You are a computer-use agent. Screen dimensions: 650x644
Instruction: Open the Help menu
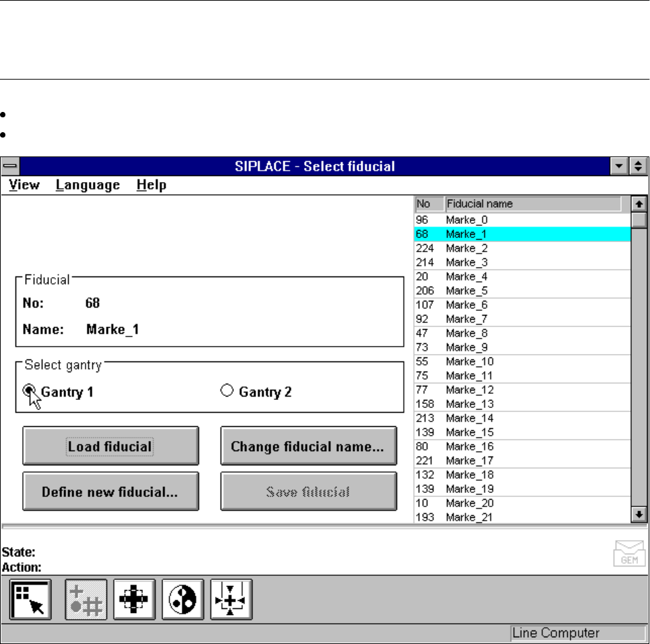tap(151, 185)
